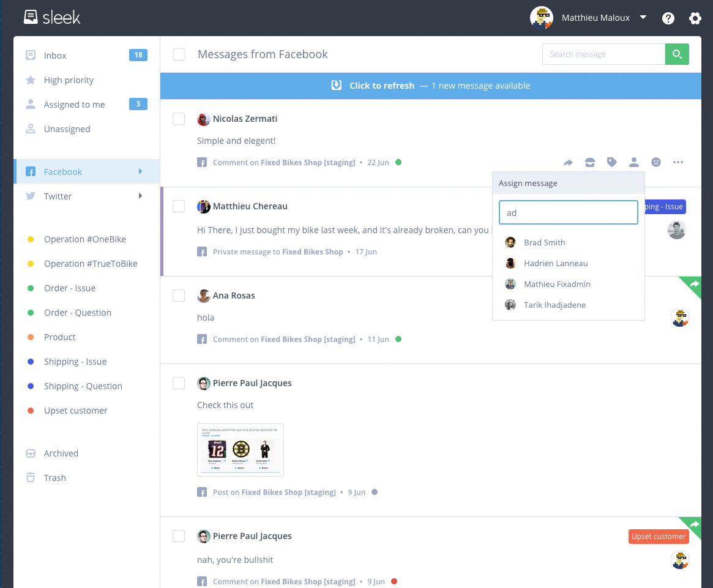Select Shipping - Question tag
Screen dimensions: 713x588
[86, 386]
